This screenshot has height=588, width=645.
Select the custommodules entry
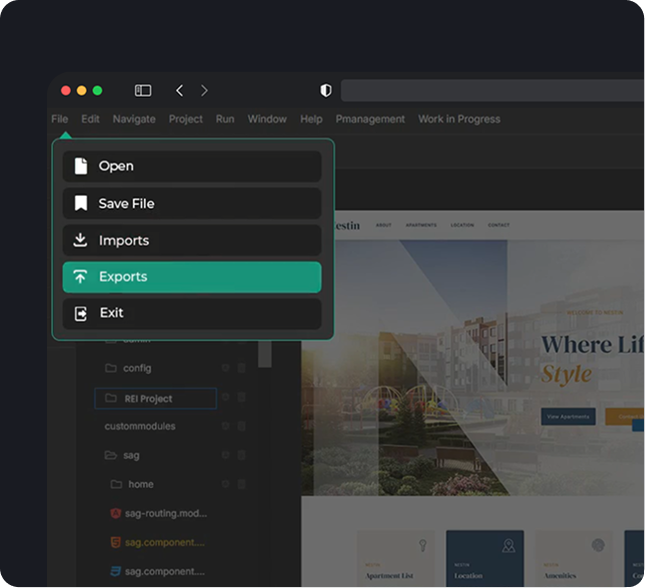(x=140, y=426)
